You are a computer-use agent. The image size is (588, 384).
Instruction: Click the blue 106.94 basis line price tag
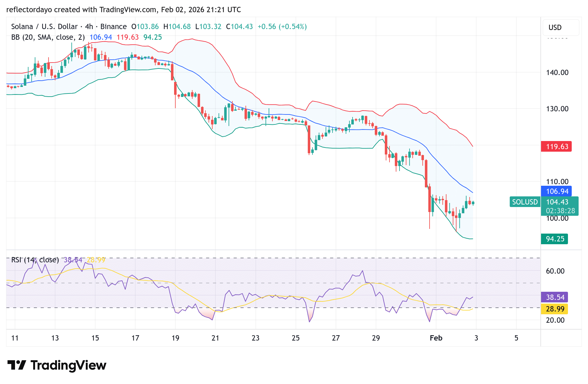tap(557, 191)
